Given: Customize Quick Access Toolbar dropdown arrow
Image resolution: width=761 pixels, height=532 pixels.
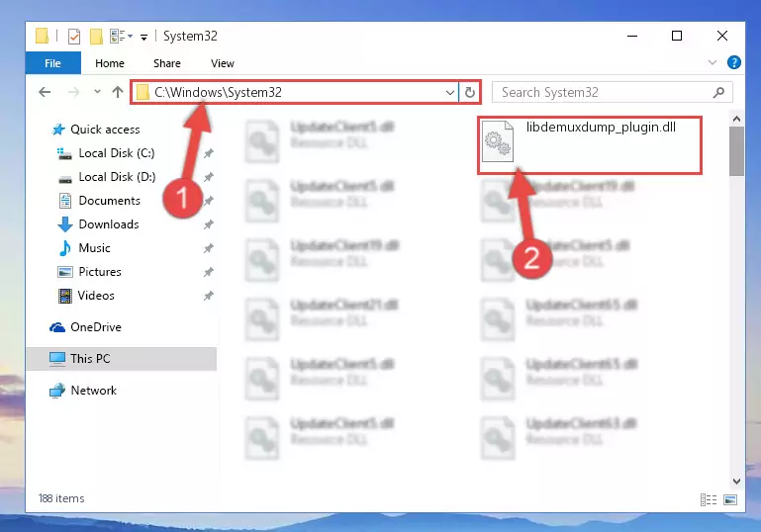Looking at the screenshot, I should [x=143, y=37].
